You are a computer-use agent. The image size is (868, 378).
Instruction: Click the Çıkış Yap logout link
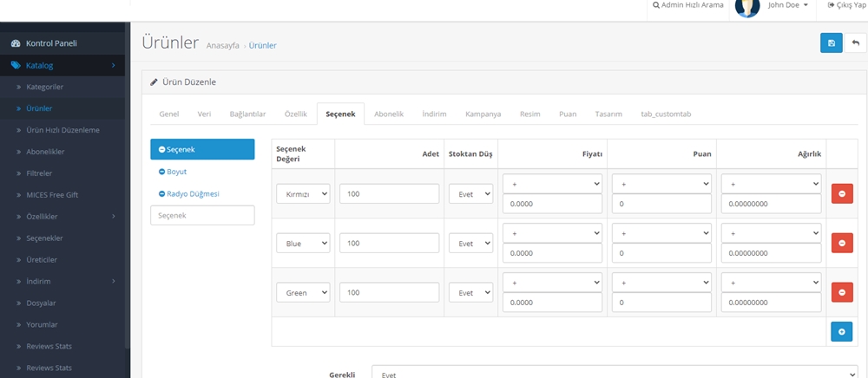(845, 5)
